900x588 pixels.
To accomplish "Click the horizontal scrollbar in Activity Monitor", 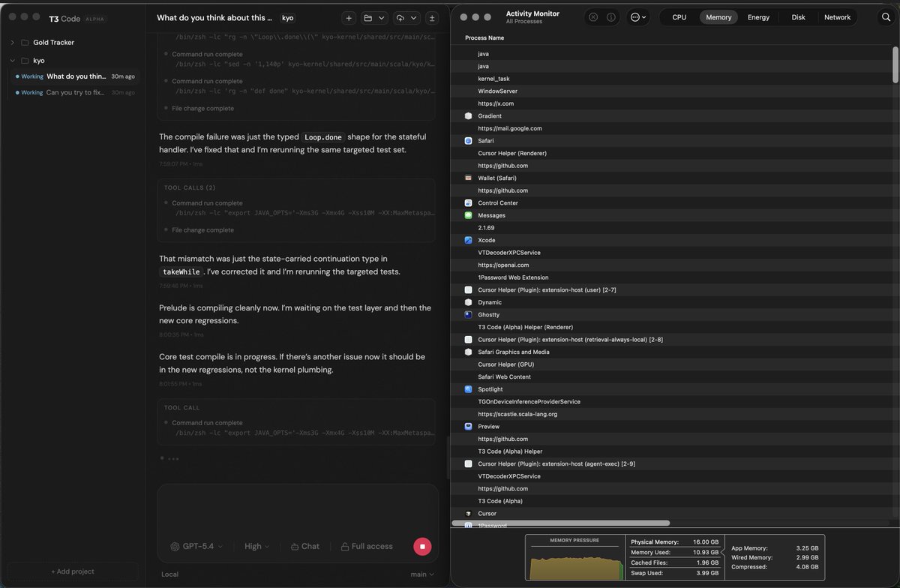I will [x=561, y=523].
